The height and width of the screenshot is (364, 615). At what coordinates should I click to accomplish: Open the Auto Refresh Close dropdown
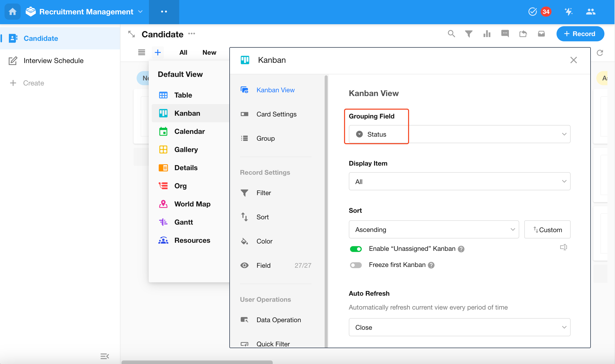point(459,327)
